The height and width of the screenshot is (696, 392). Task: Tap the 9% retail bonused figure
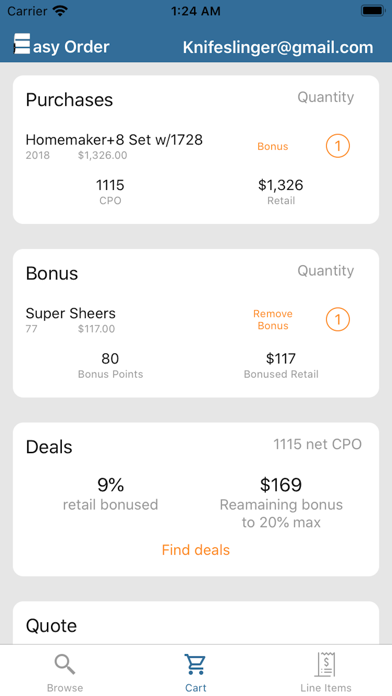coord(111,485)
